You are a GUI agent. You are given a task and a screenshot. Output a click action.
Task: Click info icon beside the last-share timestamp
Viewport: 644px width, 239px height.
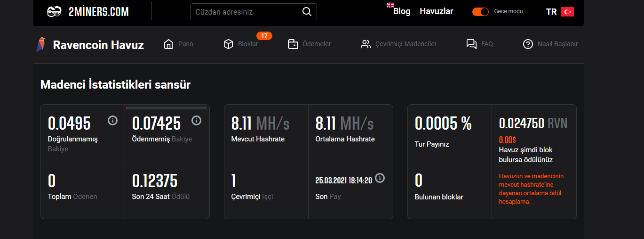380,178
